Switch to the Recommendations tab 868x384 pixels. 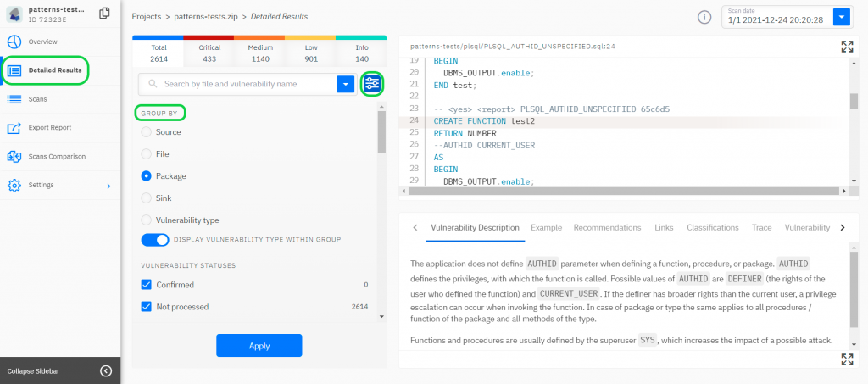607,228
